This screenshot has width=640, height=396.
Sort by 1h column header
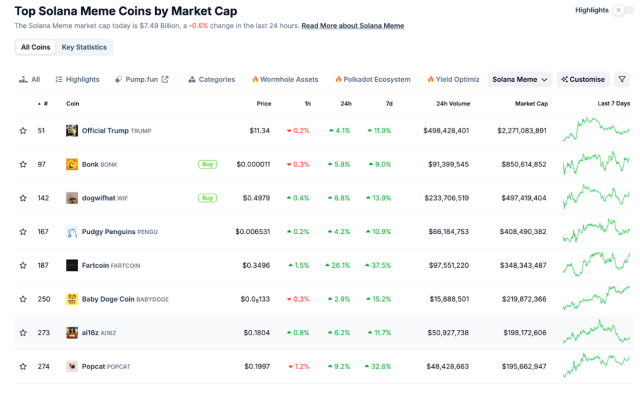coord(308,104)
